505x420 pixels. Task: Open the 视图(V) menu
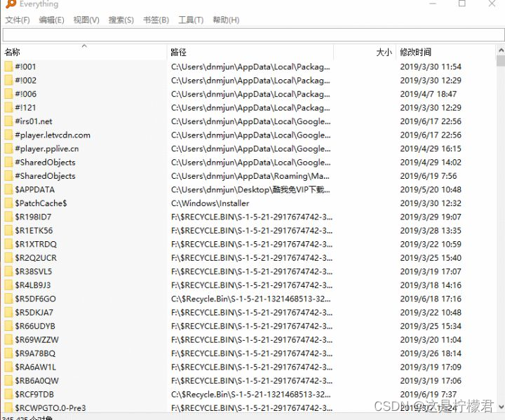pyautogui.click(x=86, y=20)
